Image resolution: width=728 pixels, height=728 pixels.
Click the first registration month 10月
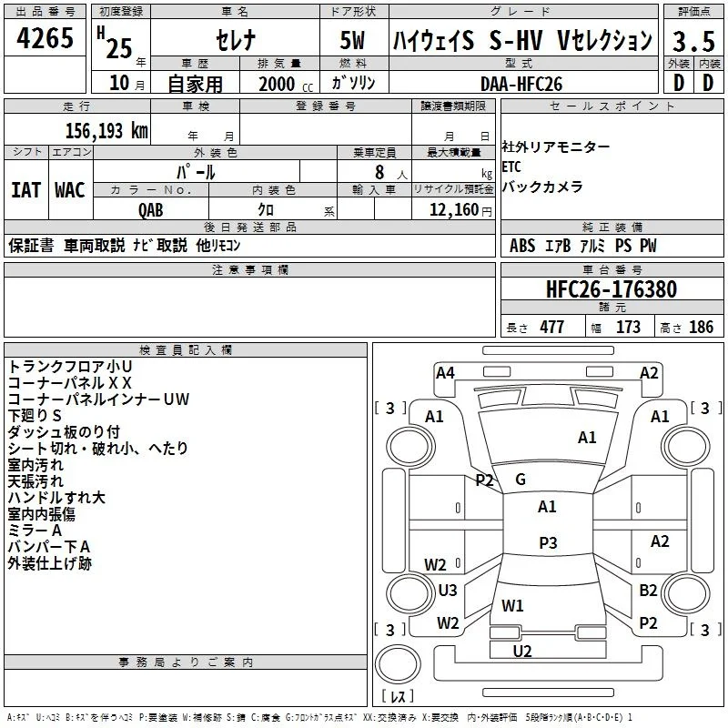click(x=127, y=83)
